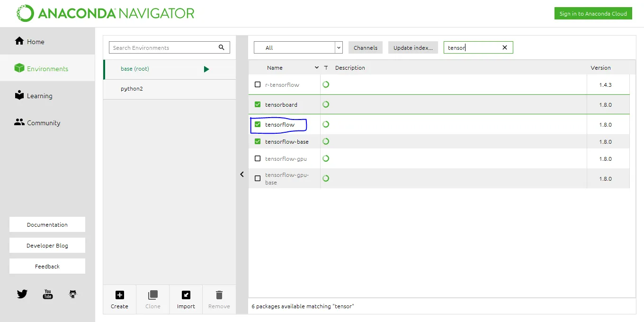Open the Learning section

(x=47, y=95)
